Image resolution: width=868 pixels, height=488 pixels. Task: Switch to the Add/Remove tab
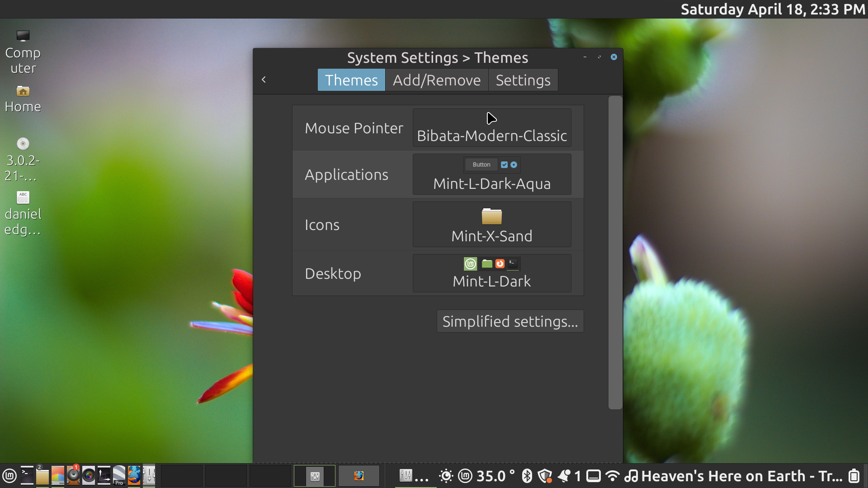click(x=436, y=80)
